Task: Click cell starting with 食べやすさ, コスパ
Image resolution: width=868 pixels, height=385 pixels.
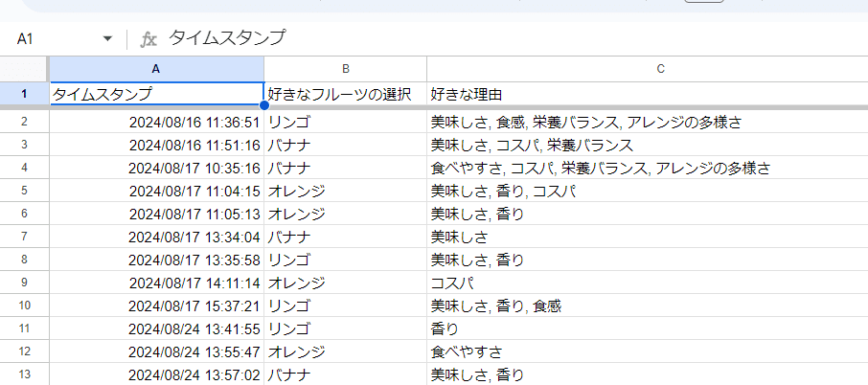Action: [x=647, y=168]
